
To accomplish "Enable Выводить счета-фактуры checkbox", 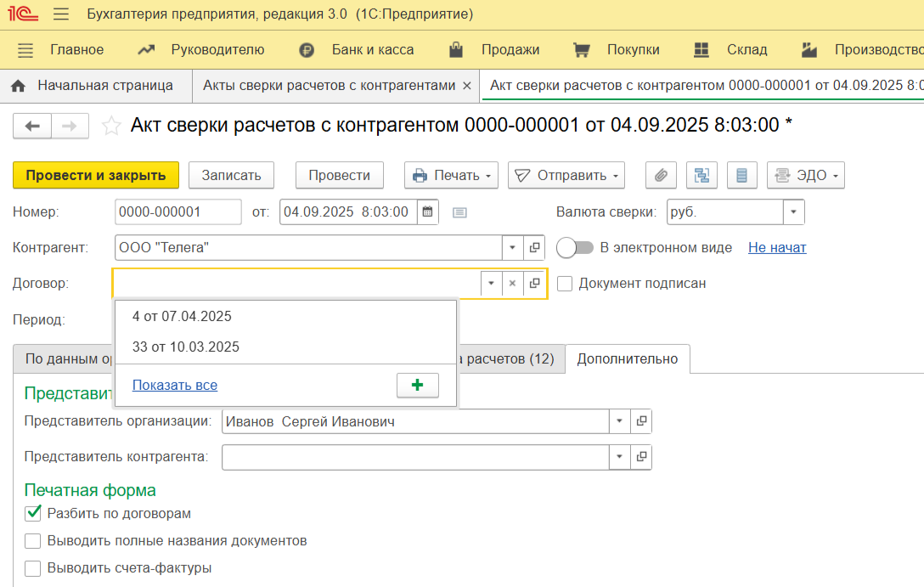I will (33, 568).
